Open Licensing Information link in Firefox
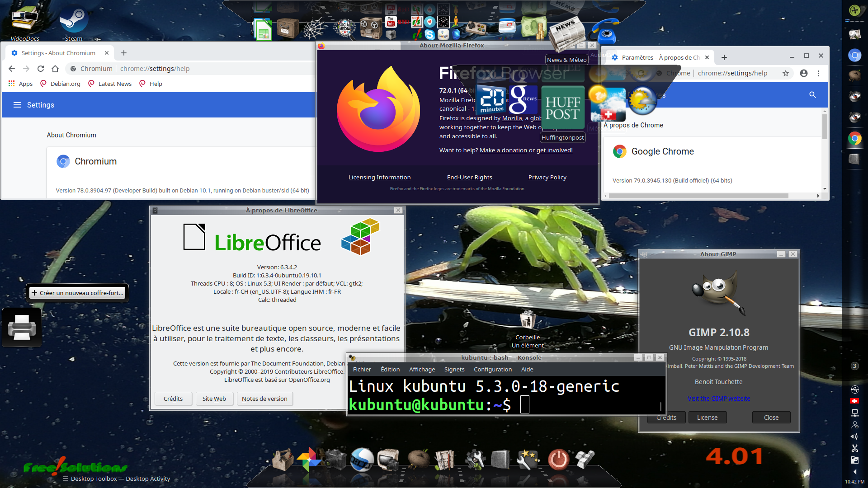Image resolution: width=868 pixels, height=488 pixels. click(x=380, y=177)
